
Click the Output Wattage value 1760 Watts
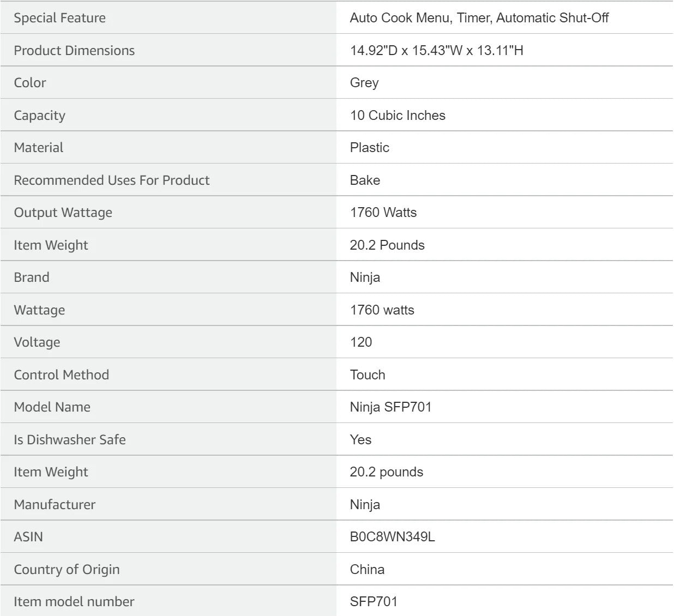(x=383, y=213)
